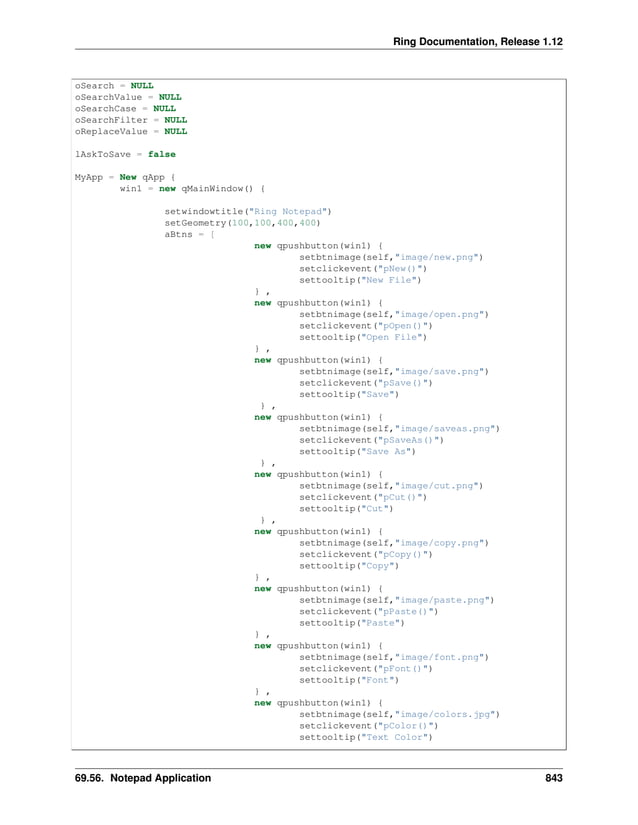The image size is (638, 825).
Task: Click settooltip("Save") line
Action: [349, 394]
